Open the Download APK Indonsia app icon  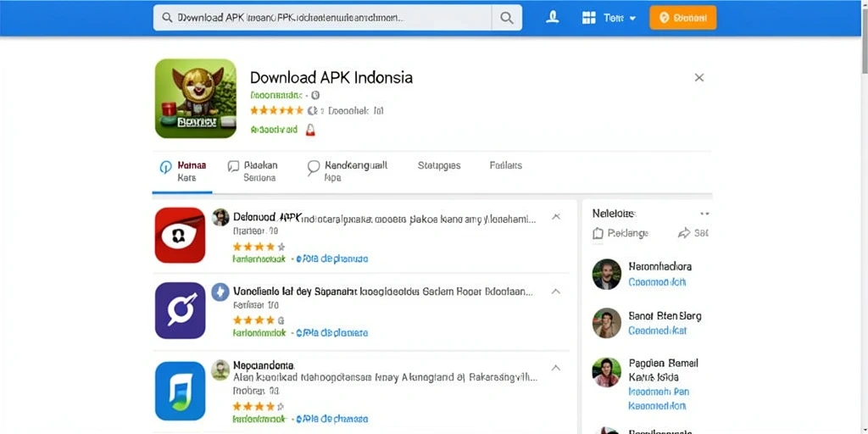pos(196,98)
